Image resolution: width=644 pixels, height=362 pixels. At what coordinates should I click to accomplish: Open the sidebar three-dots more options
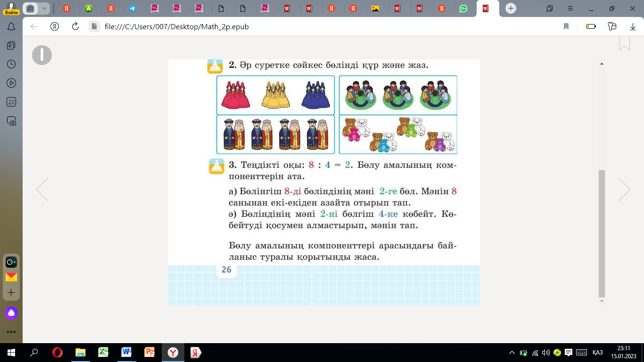[11, 331]
